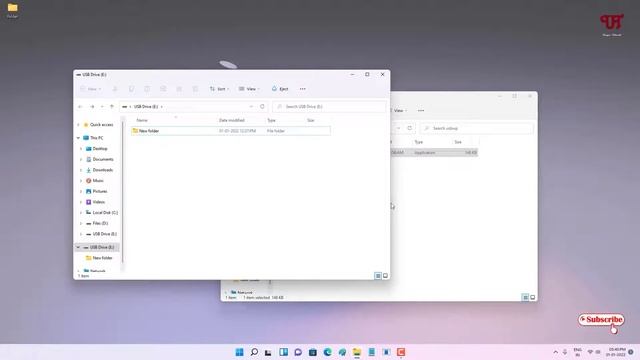Click the Cut scissors icon in toolbar

coord(115,89)
